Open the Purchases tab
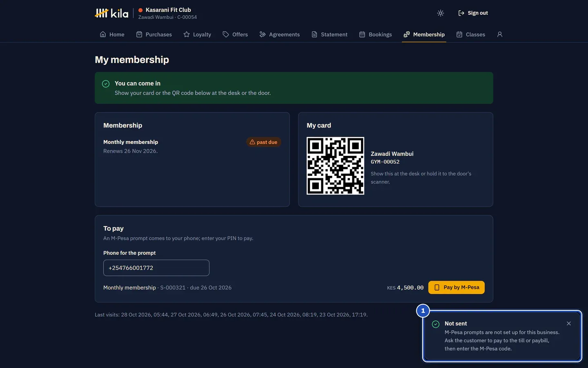This screenshot has height=368, width=588. [x=154, y=34]
